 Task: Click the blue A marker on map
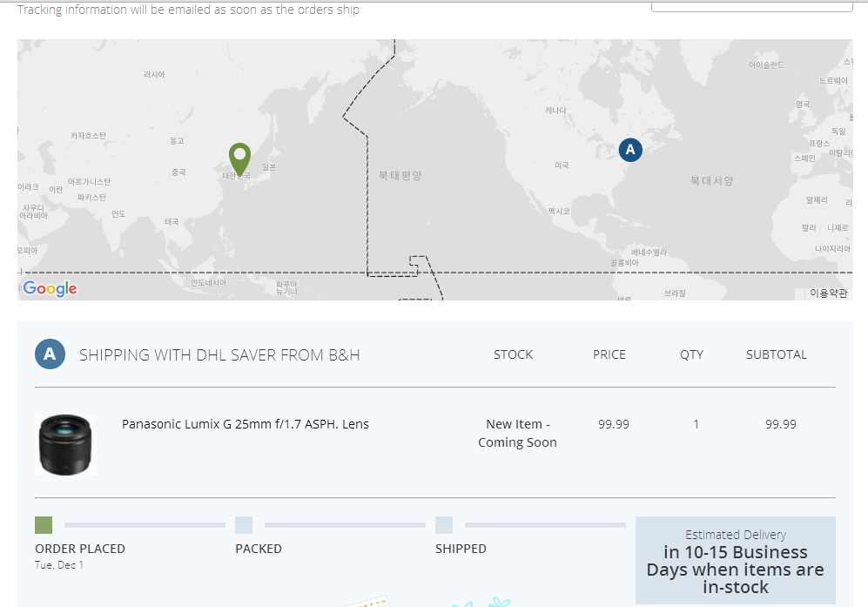click(x=630, y=150)
